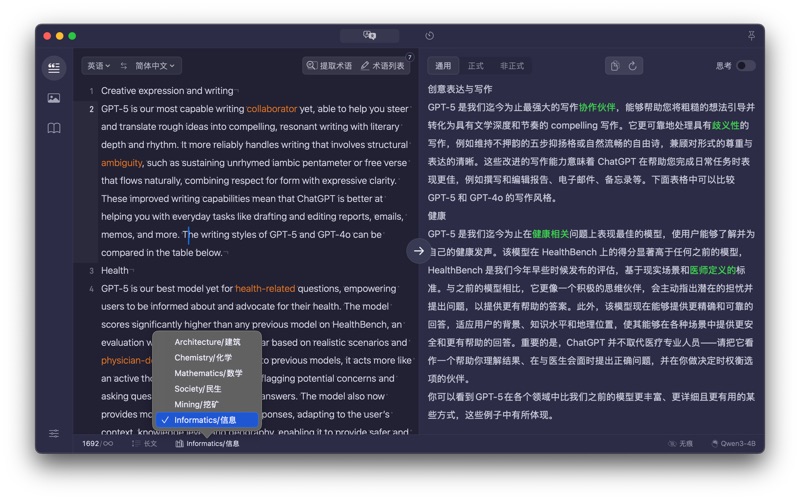
Task: Click the 提取术语 extract terms button
Action: point(329,66)
